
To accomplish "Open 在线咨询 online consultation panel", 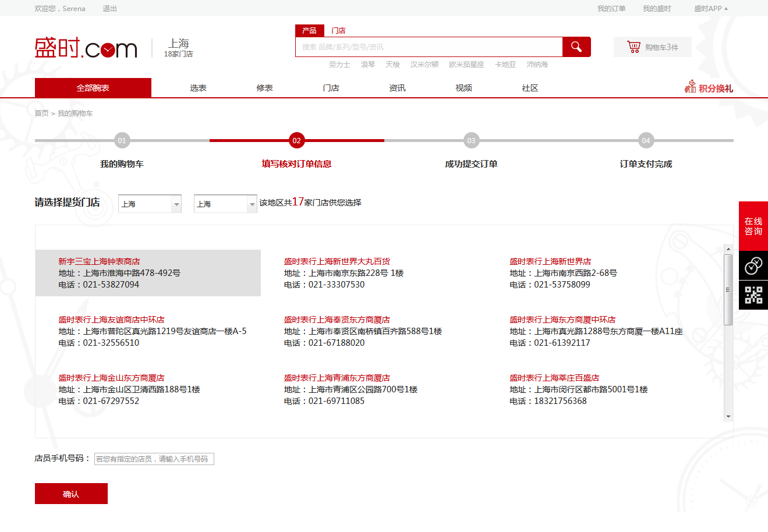I will click(x=753, y=226).
